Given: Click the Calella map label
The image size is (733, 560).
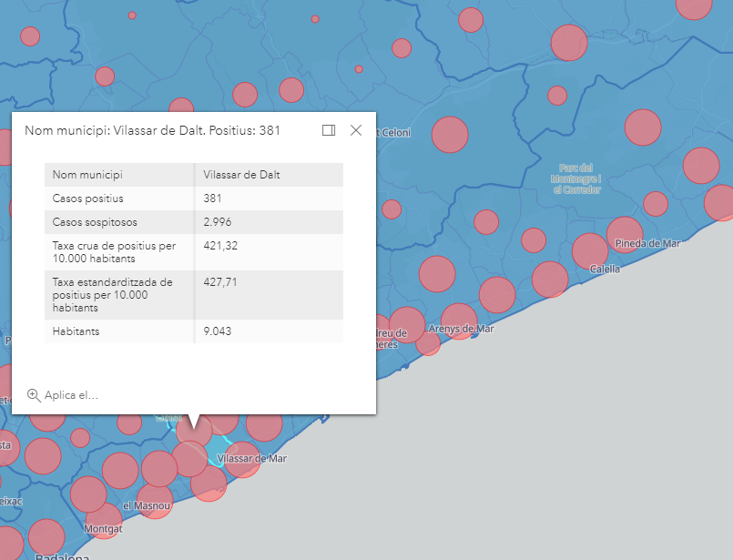Looking at the screenshot, I should tap(605, 270).
